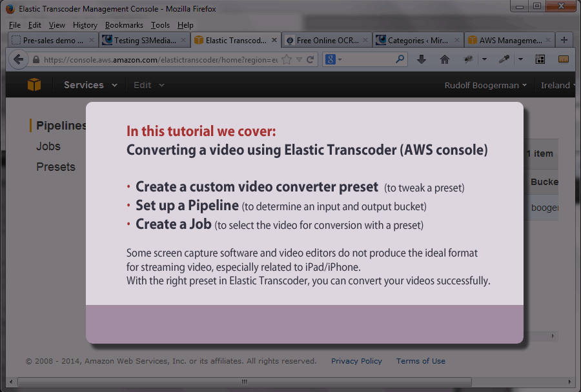This screenshot has height=392, width=581.
Task: Expand the Services dropdown in AWS header
Action: (x=90, y=85)
